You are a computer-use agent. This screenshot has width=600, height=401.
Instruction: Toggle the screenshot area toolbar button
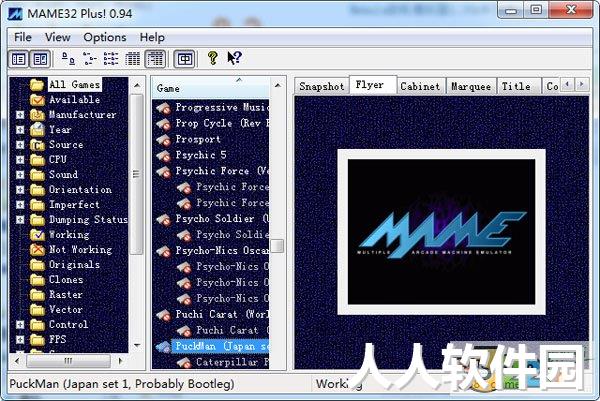click(40, 59)
